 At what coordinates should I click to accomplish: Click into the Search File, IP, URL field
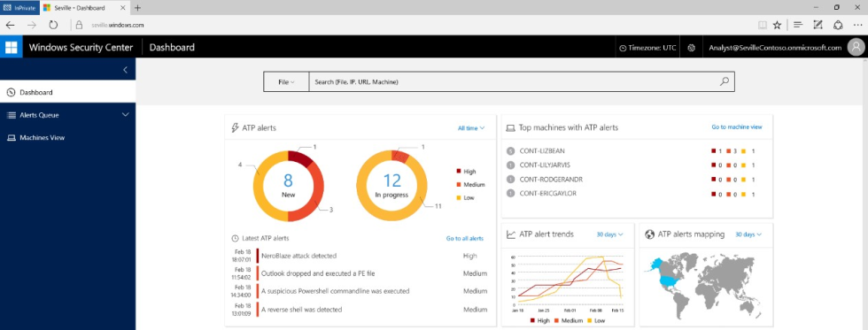click(515, 81)
